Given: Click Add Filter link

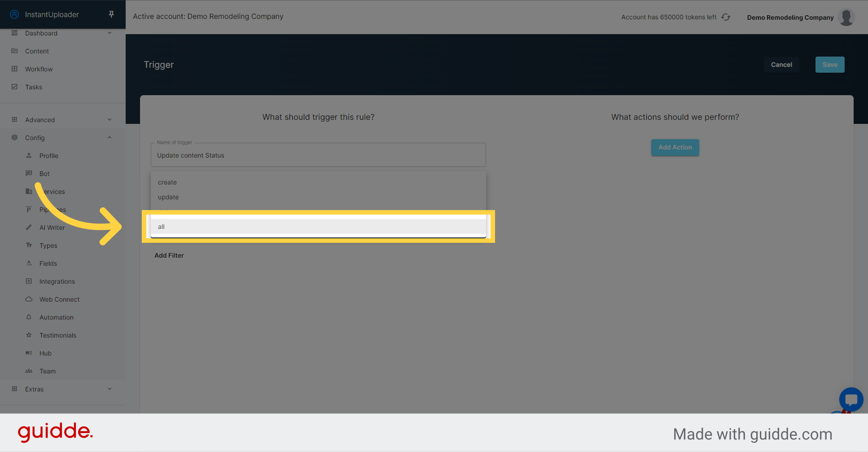Looking at the screenshot, I should pyautogui.click(x=169, y=255).
